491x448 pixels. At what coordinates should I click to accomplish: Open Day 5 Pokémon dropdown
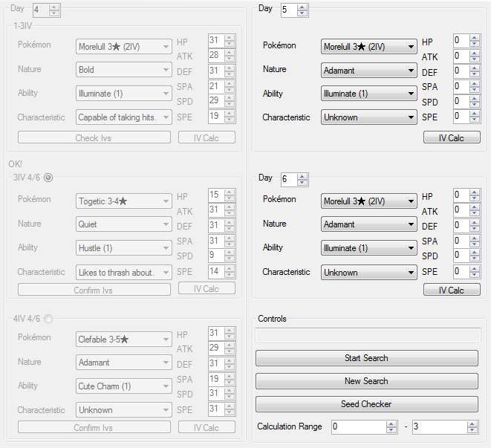pos(368,47)
